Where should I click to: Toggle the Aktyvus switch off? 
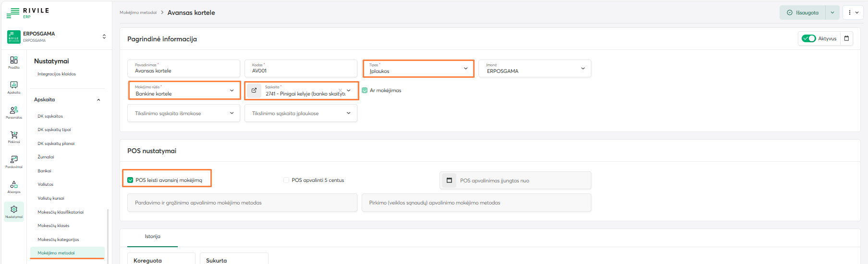808,38
